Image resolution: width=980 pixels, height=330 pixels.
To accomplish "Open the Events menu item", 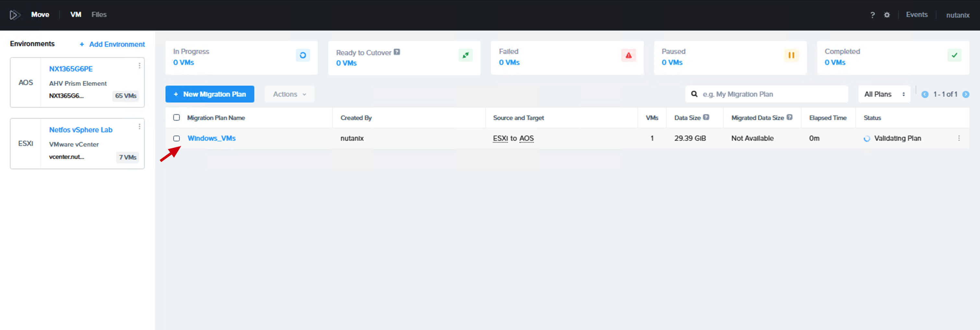I will 916,15.
